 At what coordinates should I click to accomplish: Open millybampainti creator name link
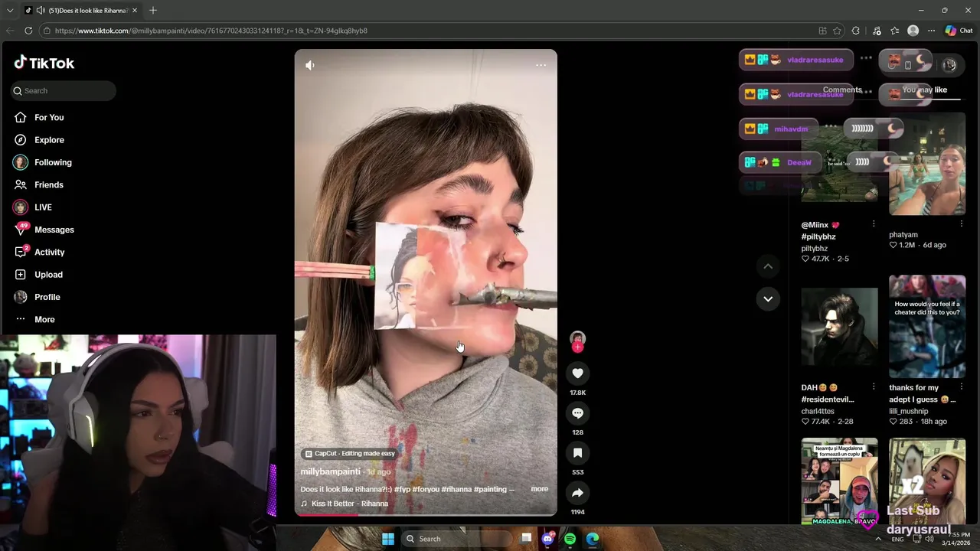pos(330,471)
